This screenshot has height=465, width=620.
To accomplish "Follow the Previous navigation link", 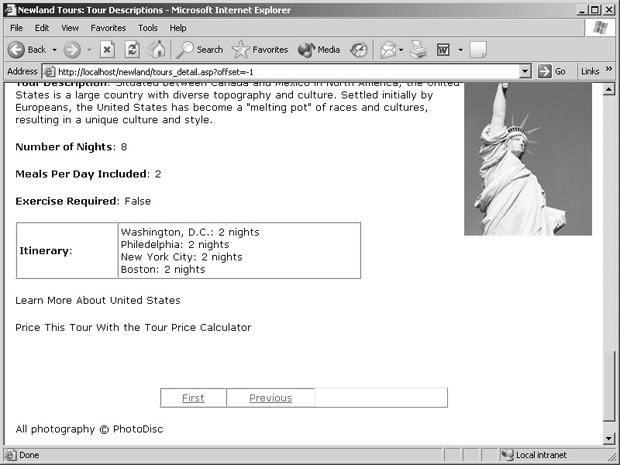I will [270, 398].
